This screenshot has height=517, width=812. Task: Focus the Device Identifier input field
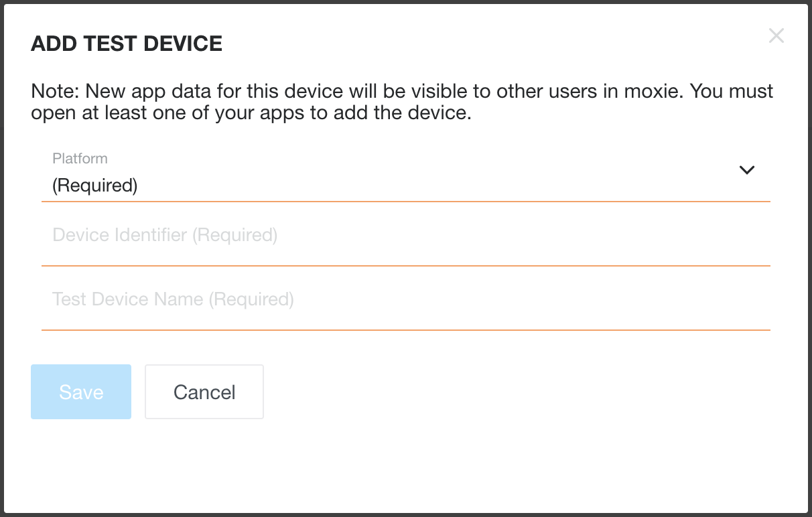[x=405, y=236]
